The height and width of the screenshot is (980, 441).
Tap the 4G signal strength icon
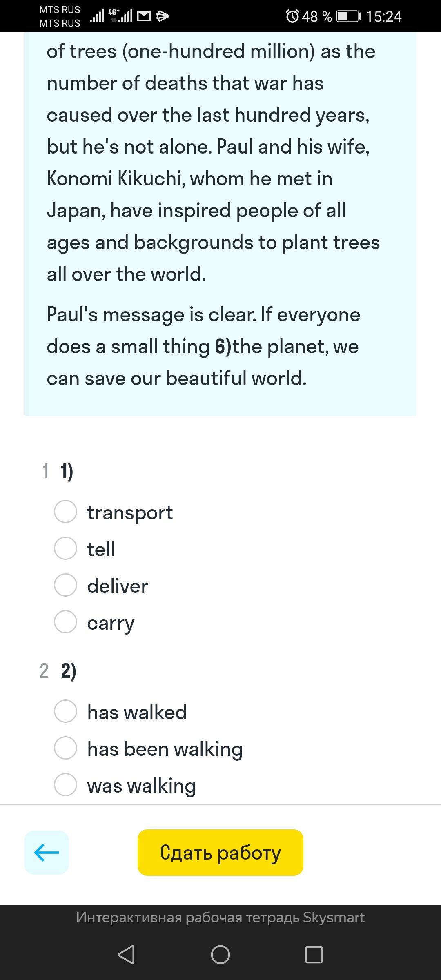(120, 16)
